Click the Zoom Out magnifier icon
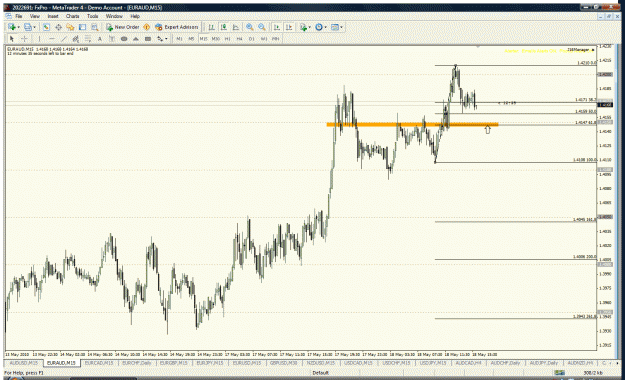Image resolution: width=625 pixels, height=380 pixels. 262,27
